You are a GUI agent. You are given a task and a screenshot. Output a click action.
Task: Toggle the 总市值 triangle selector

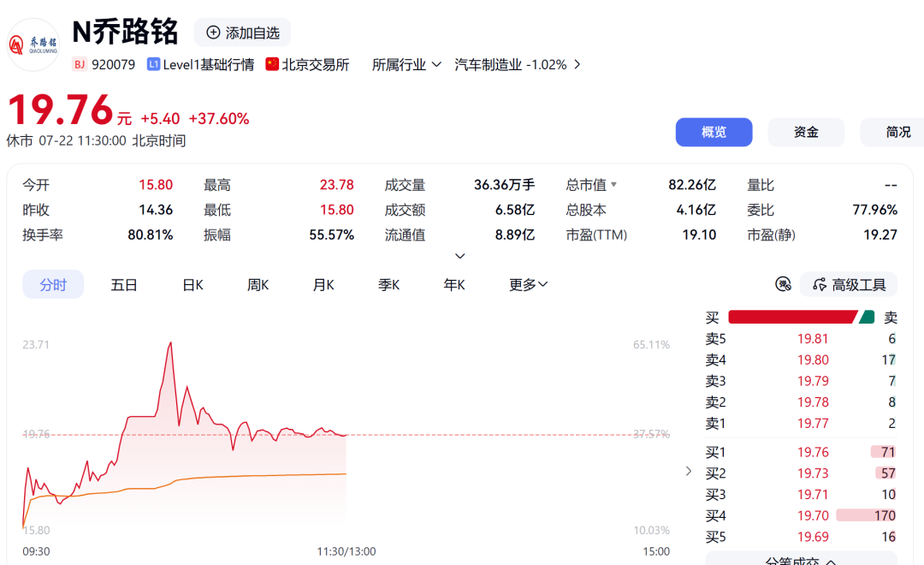(x=613, y=185)
